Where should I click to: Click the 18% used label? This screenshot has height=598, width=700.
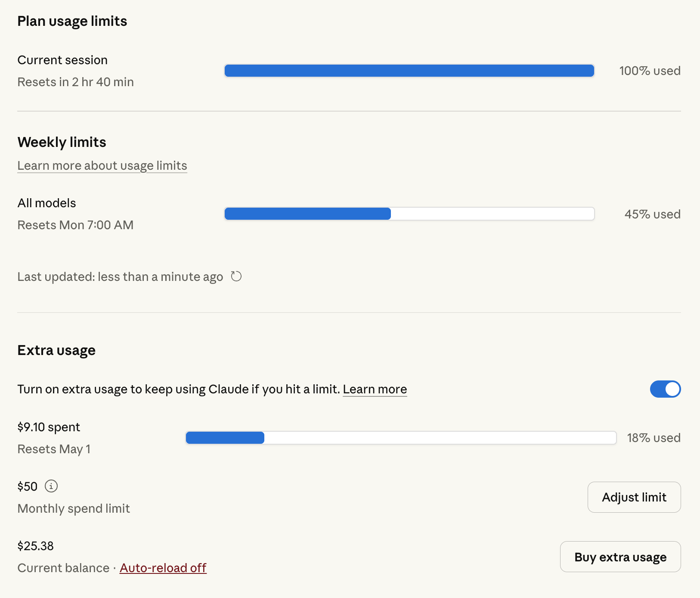tap(654, 438)
